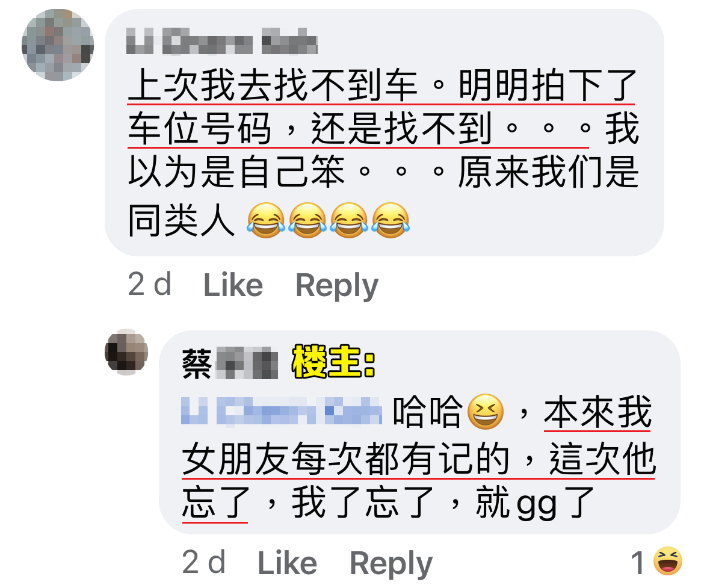This screenshot has width=704, height=588.
Task: Open the top commenter's blurred profile picture
Action: click(58, 45)
